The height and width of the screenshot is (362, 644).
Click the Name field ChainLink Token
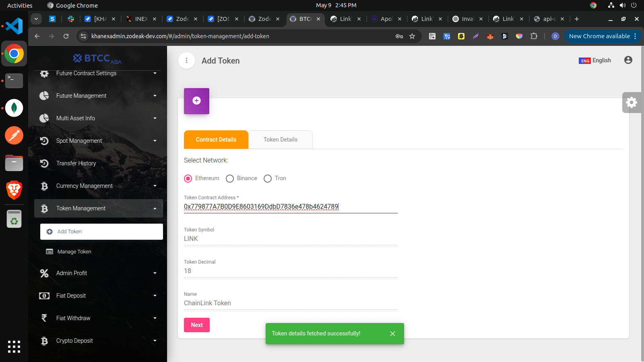(x=291, y=303)
